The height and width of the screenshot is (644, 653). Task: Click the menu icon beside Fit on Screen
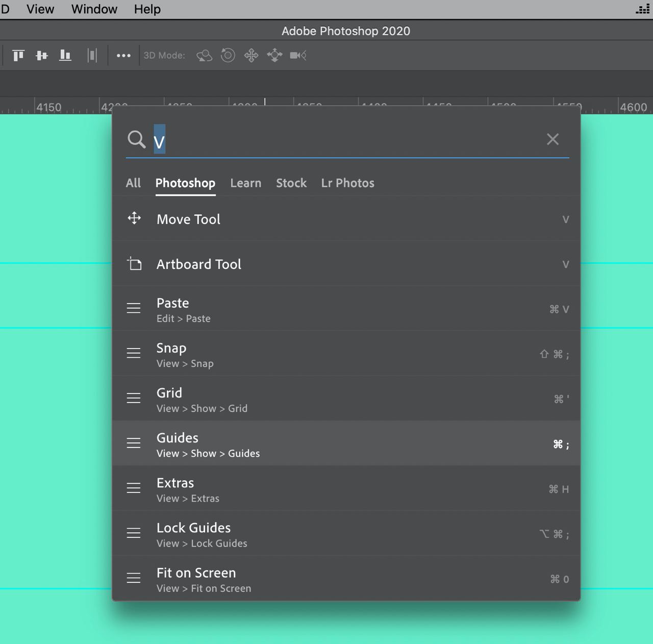click(134, 578)
